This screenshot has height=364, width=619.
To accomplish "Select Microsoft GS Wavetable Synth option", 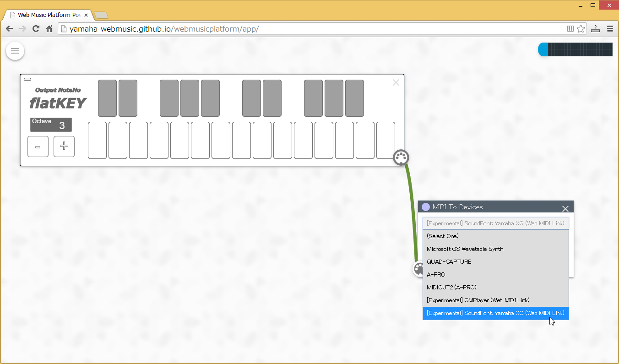I will pyautogui.click(x=465, y=249).
